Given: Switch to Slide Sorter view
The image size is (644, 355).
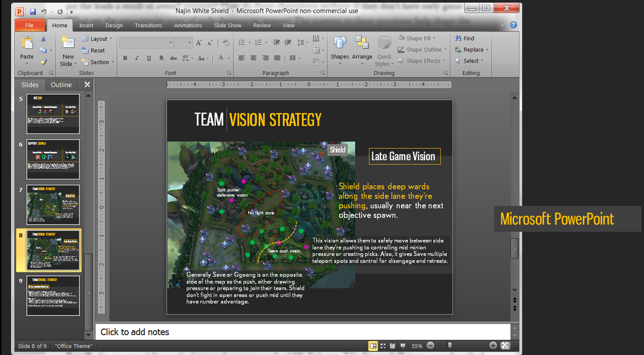Looking at the screenshot, I should tap(383, 346).
